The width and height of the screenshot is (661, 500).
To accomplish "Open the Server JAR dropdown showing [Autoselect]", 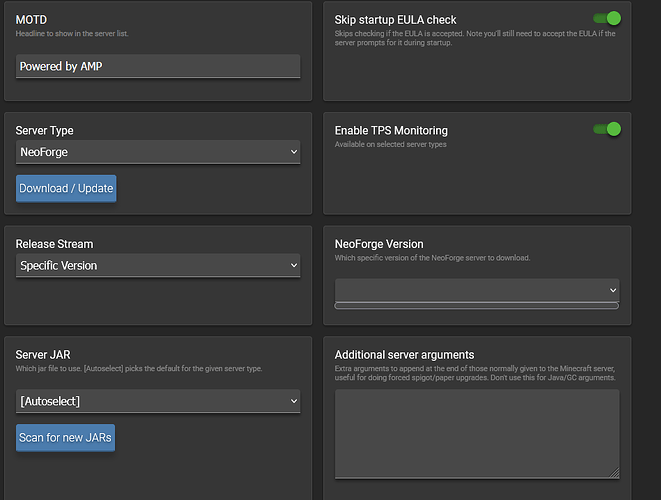I will tap(158, 401).
